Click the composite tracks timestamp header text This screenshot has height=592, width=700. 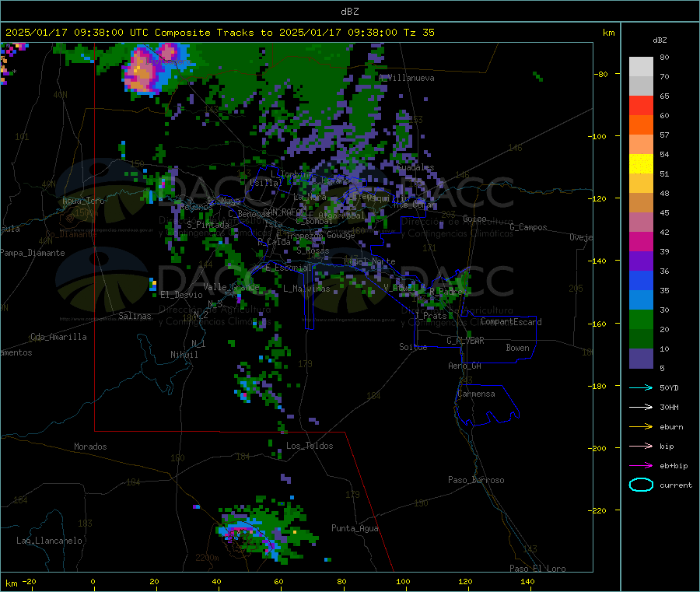point(219,33)
